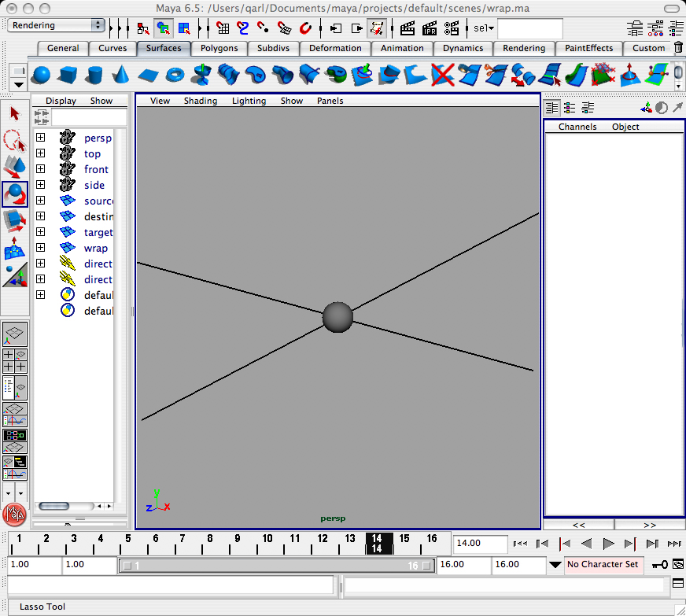Viewport: 686px width, 616px height.
Task: Click the IPR render icon
Action: 430,28
